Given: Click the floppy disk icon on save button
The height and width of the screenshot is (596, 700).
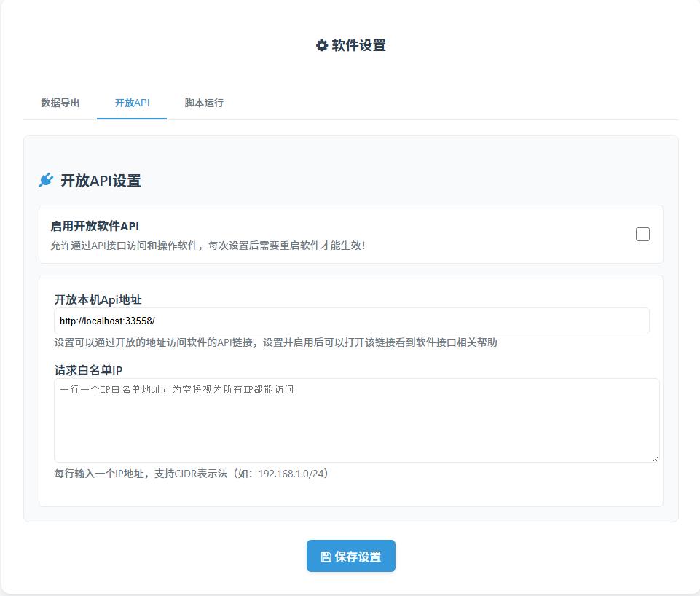Looking at the screenshot, I should [326, 557].
